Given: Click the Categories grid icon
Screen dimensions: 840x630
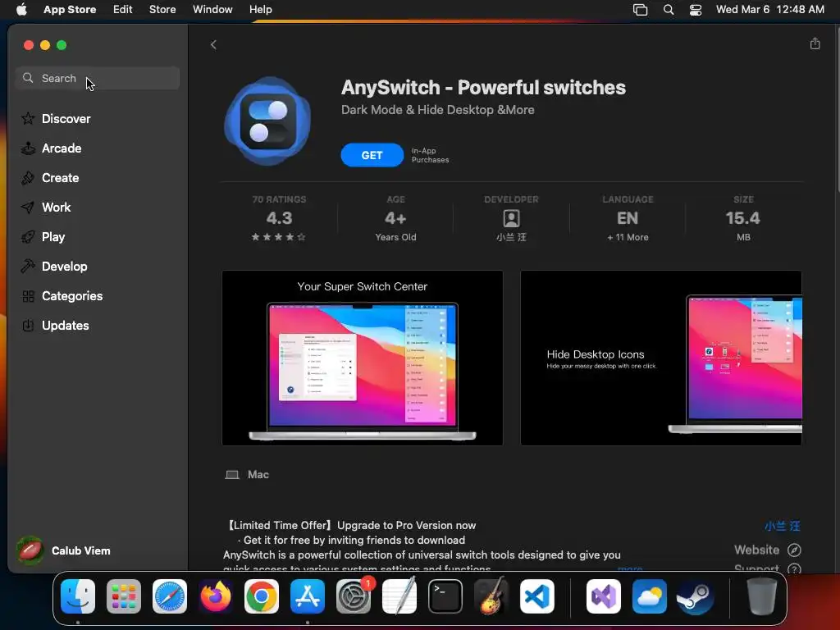Looking at the screenshot, I should pyautogui.click(x=28, y=295).
